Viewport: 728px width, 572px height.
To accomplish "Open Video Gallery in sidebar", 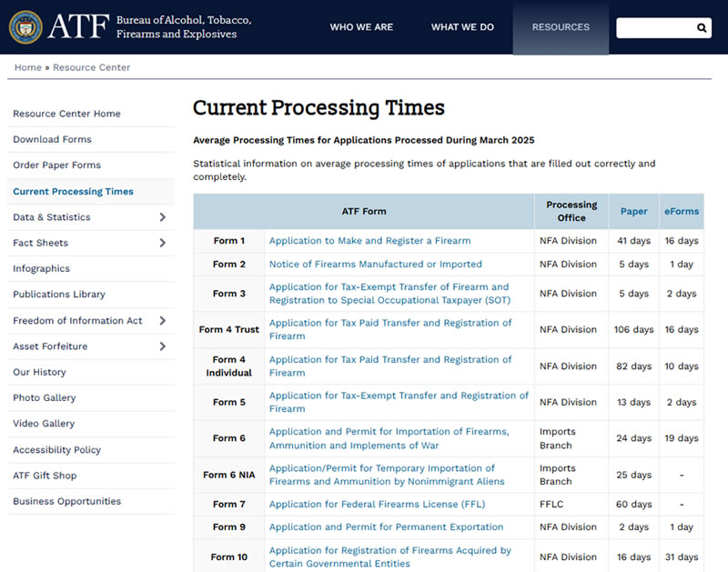I will click(44, 424).
